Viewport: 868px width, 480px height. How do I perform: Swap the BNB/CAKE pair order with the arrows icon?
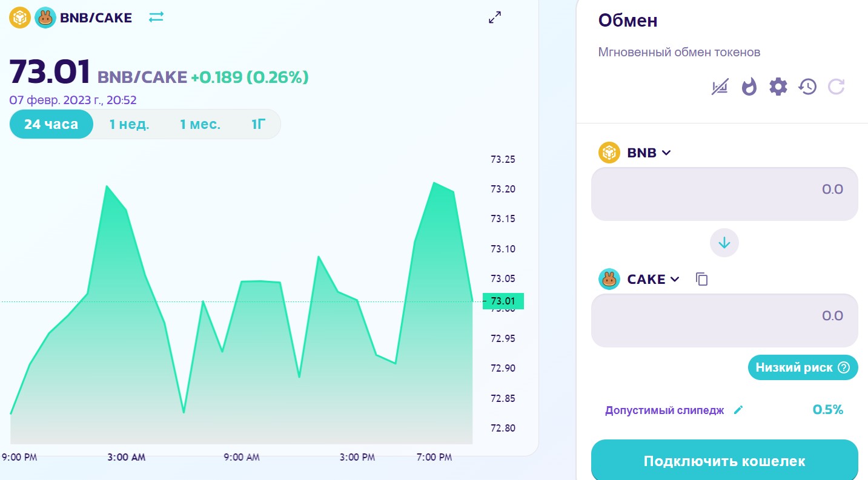point(156,18)
